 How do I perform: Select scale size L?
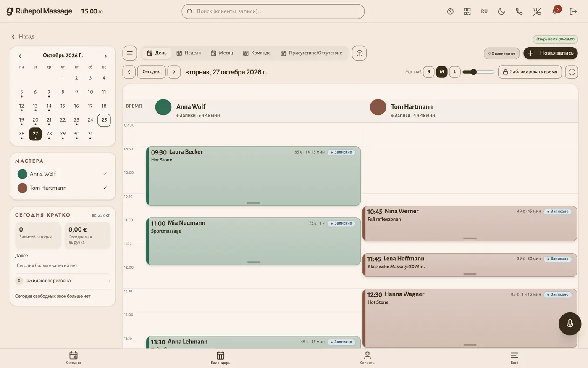coord(455,72)
